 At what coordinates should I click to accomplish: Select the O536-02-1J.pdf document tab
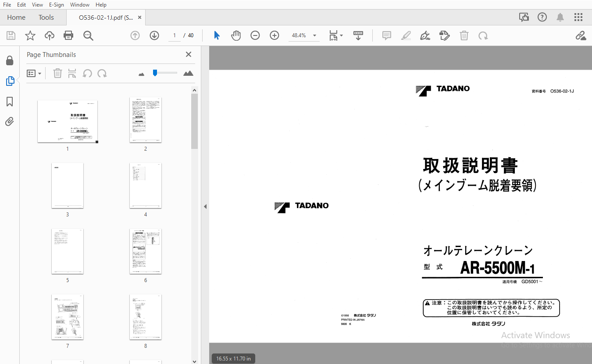coord(106,18)
